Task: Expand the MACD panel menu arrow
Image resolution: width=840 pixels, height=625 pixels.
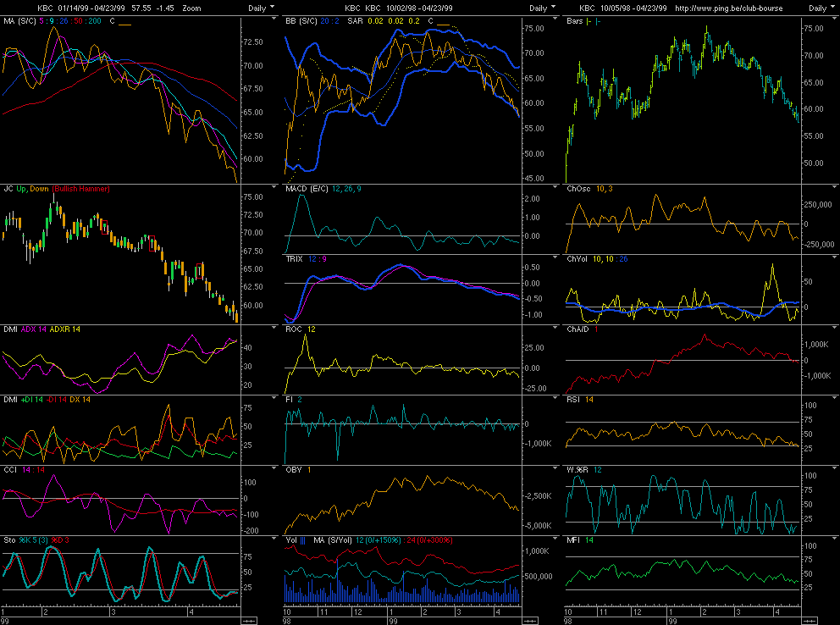Action: (x=555, y=187)
